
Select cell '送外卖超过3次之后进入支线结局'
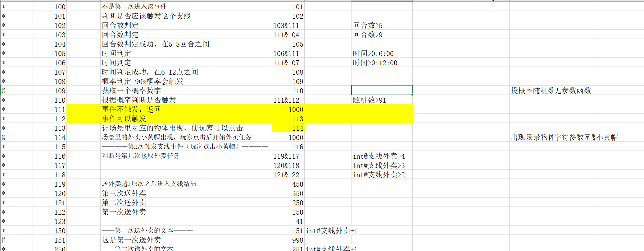tap(186, 184)
